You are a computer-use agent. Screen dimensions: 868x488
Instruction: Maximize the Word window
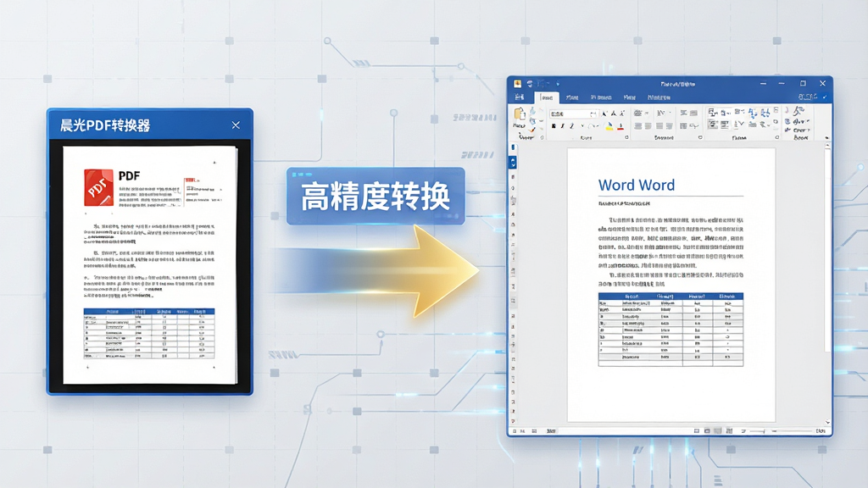point(803,84)
